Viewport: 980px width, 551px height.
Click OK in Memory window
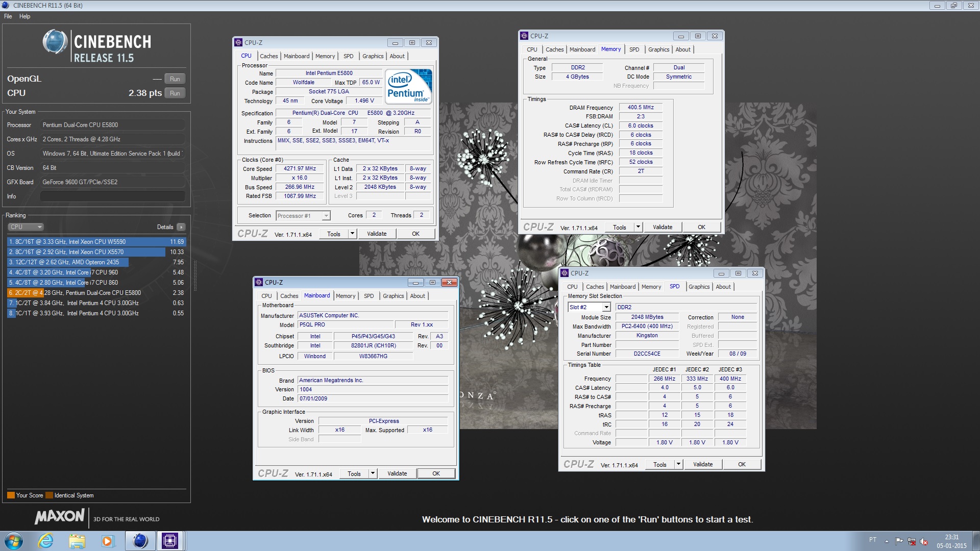click(701, 227)
